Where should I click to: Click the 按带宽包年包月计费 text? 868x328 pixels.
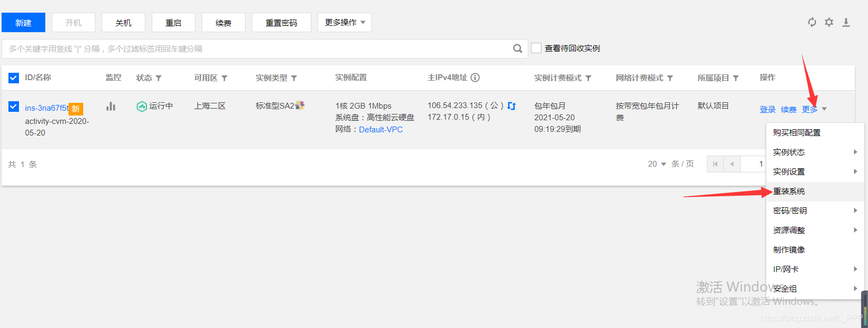pos(647,112)
